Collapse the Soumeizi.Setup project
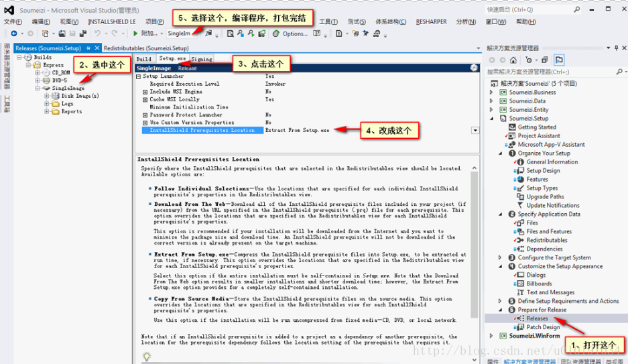Screen dimensions: 628x364 [491, 119]
